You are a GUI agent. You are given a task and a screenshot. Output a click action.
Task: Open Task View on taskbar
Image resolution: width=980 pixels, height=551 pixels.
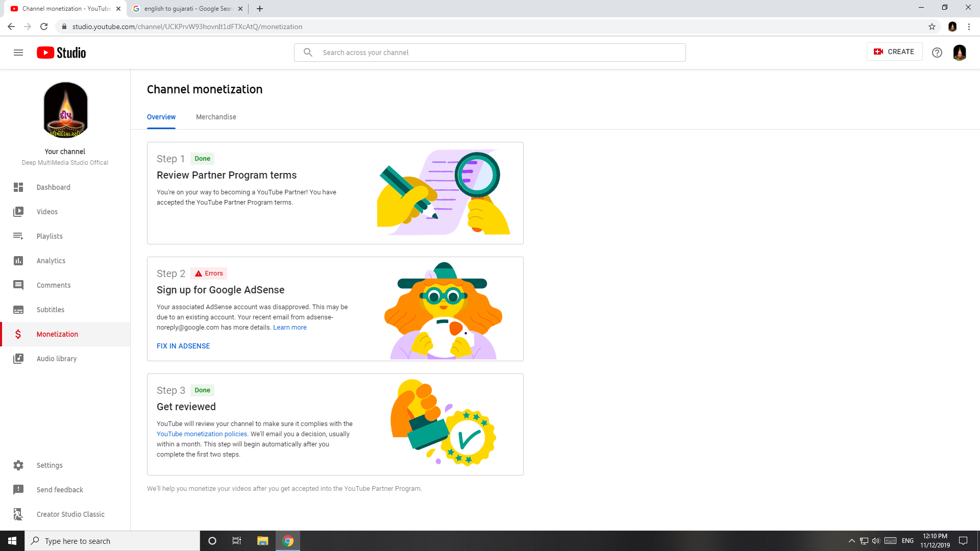237,541
